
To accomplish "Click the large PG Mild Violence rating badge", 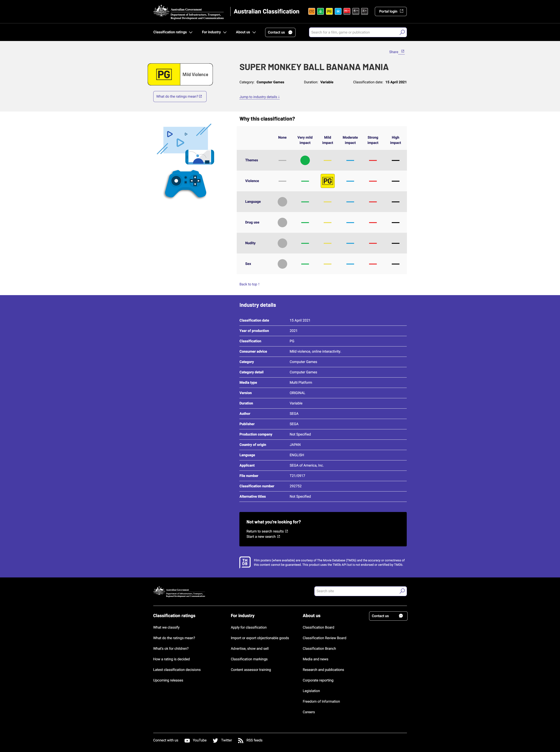I will pos(180,74).
